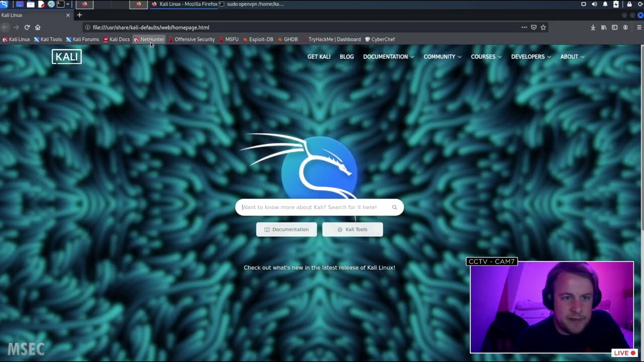Expand the DOCUMENTATION dropdown menu
Screen dimensions: 644x362
click(x=388, y=57)
